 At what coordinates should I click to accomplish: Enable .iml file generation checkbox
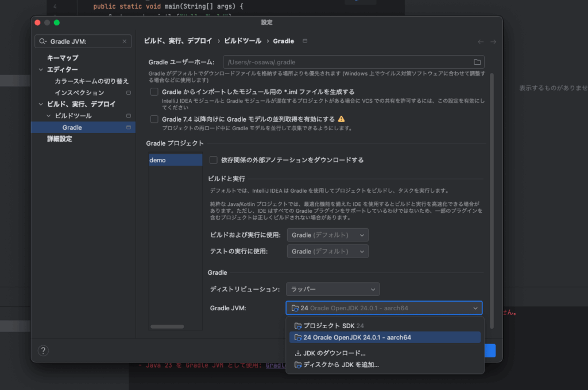pyautogui.click(x=154, y=92)
